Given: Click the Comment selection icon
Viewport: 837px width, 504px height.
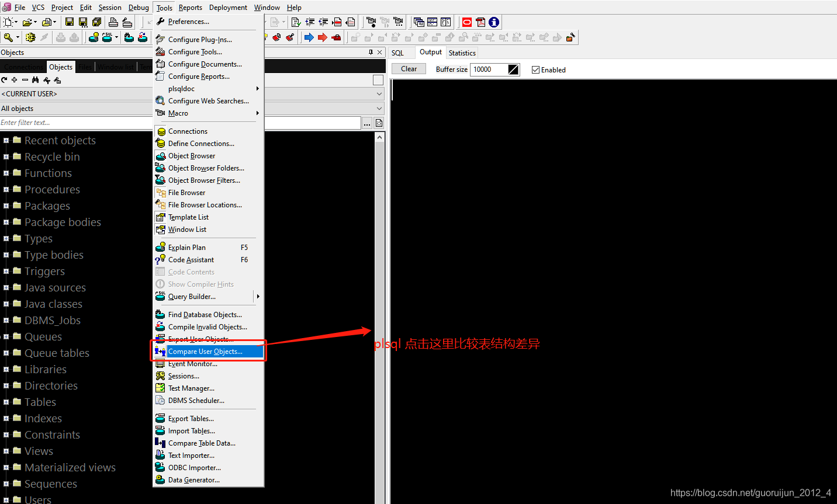Looking at the screenshot, I should [x=337, y=22].
